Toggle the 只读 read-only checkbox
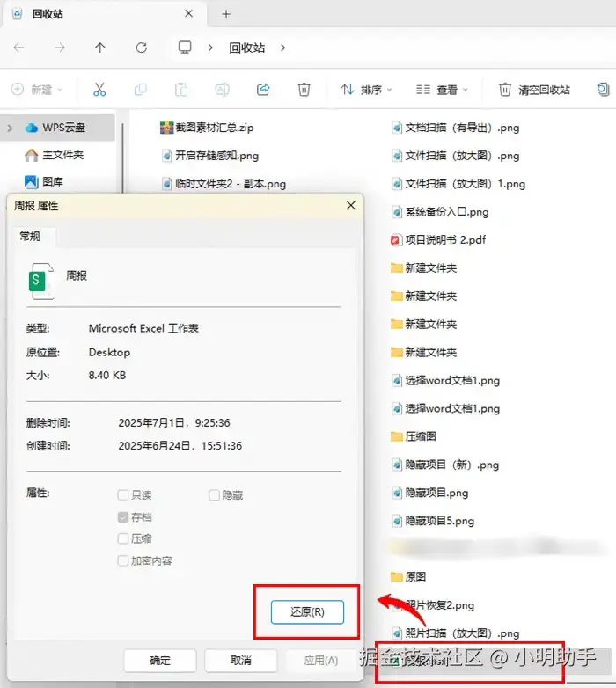 pyautogui.click(x=123, y=495)
